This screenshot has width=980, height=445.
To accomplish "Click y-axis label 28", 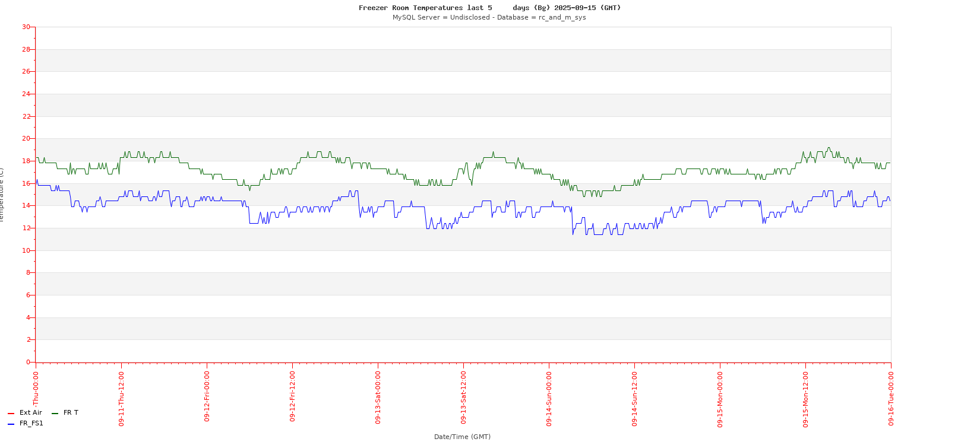I will tap(26, 49).
